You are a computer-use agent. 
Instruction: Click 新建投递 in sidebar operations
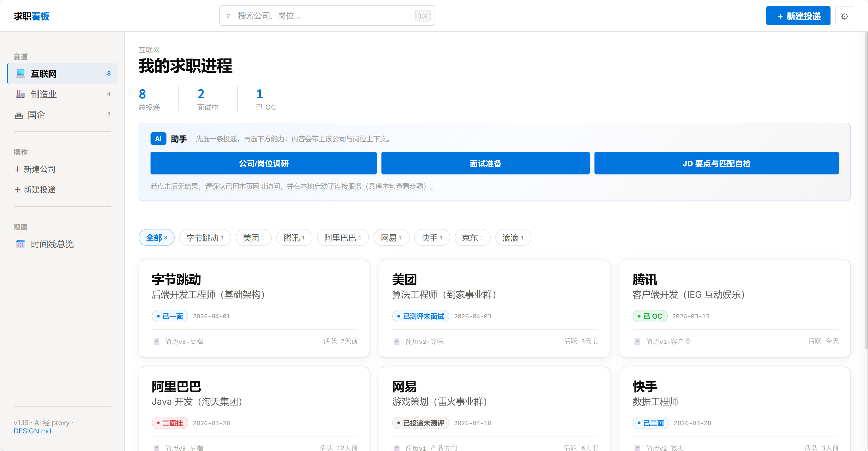pos(62,190)
